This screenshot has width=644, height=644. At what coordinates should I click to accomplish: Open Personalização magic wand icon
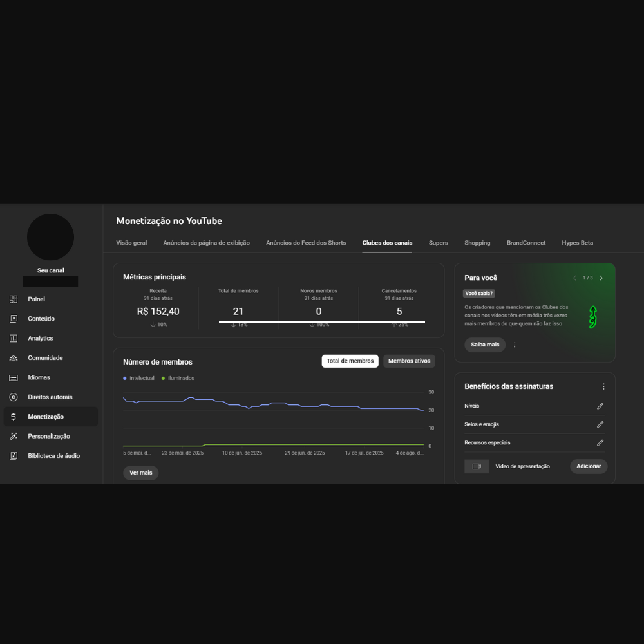[14, 437]
